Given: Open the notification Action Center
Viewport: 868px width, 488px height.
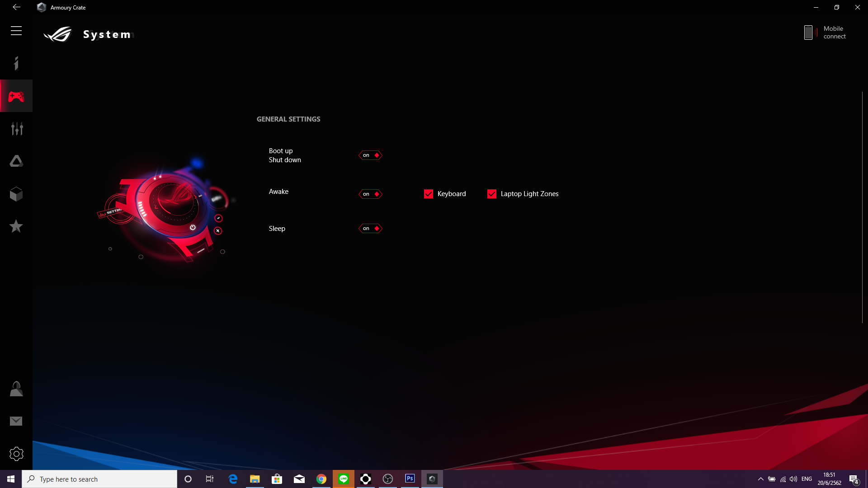Looking at the screenshot, I should (x=854, y=479).
